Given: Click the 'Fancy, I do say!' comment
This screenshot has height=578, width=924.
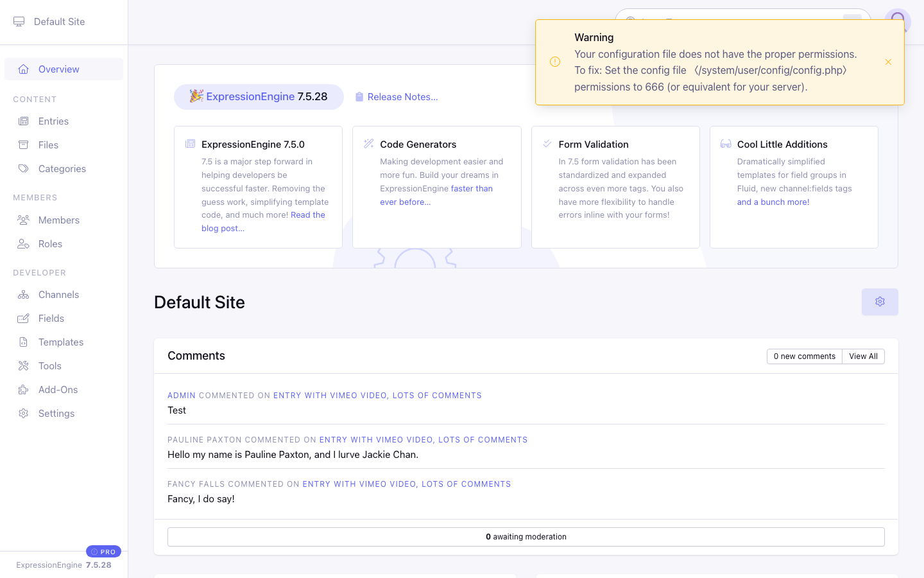Looking at the screenshot, I should click(201, 499).
